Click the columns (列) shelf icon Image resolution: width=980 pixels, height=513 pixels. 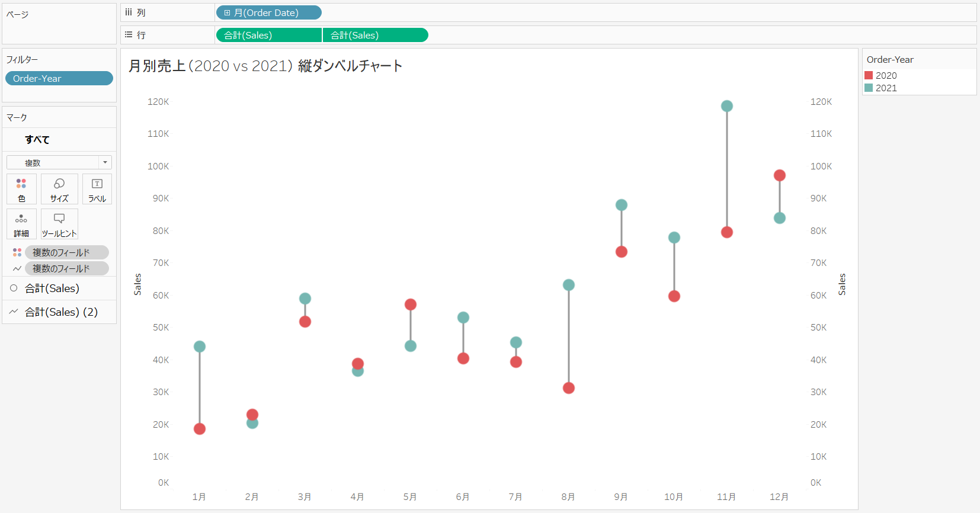click(129, 12)
